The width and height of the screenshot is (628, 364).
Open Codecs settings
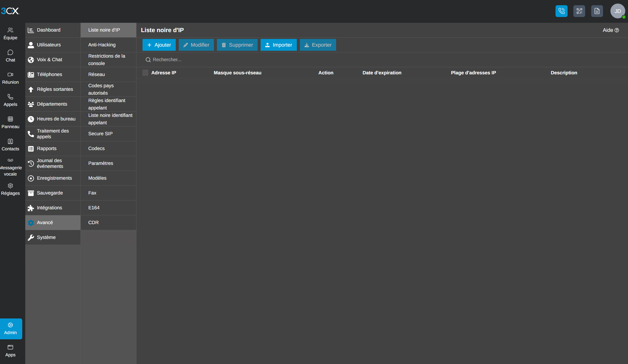coord(108,149)
